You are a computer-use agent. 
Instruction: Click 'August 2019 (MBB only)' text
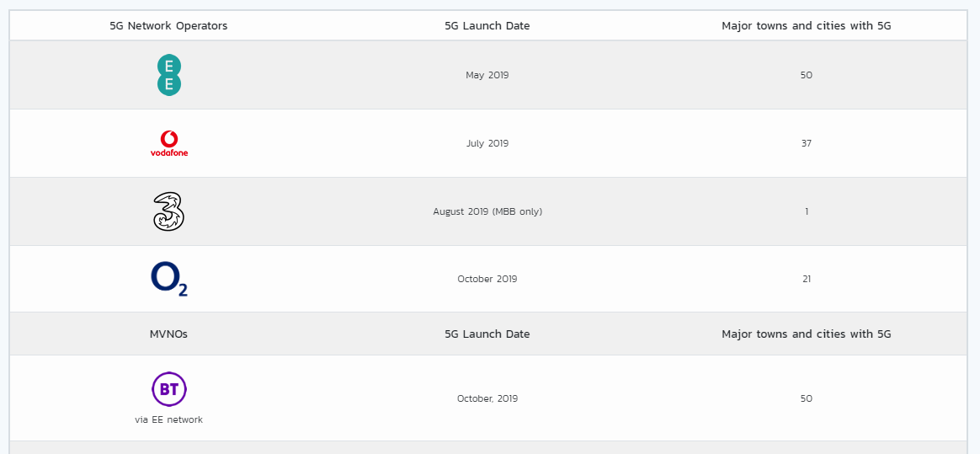pos(487,211)
